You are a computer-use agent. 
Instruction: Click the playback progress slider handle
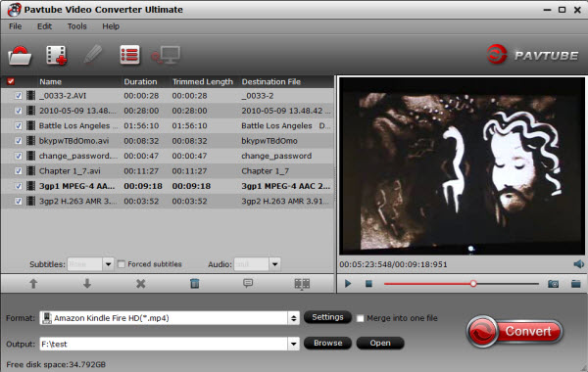473,284
